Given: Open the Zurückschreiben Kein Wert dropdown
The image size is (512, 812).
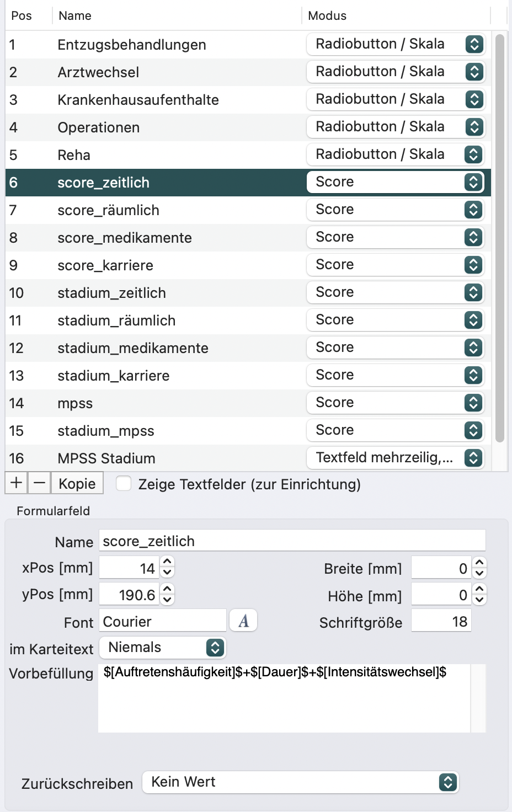Looking at the screenshot, I should coord(301,782).
